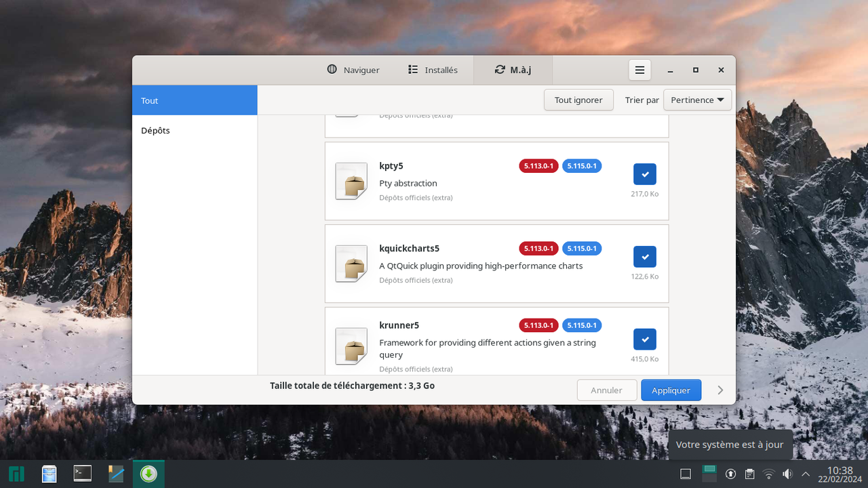Viewport: 868px width, 488px height.
Task: Switch to the Installés tab
Action: [433, 70]
